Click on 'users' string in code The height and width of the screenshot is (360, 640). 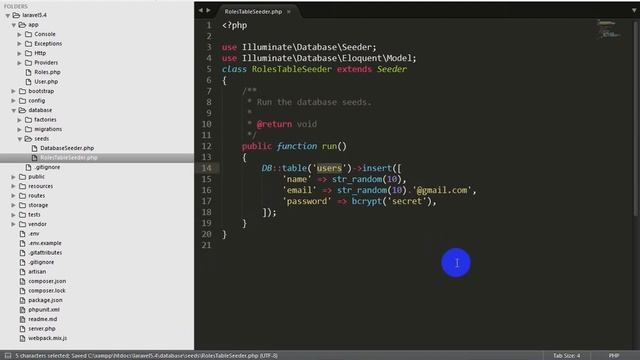(x=329, y=168)
